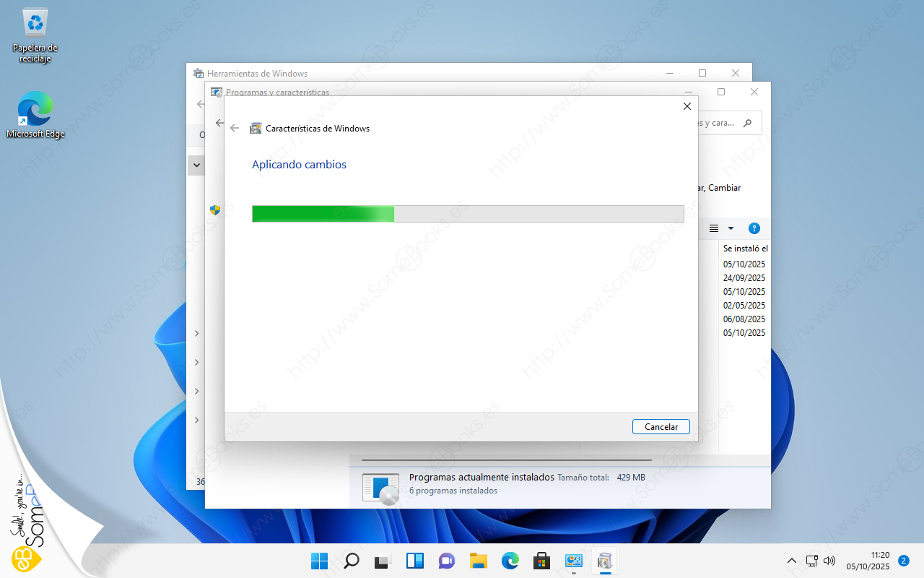
Task: Launch the Chat app from taskbar
Action: click(447, 561)
